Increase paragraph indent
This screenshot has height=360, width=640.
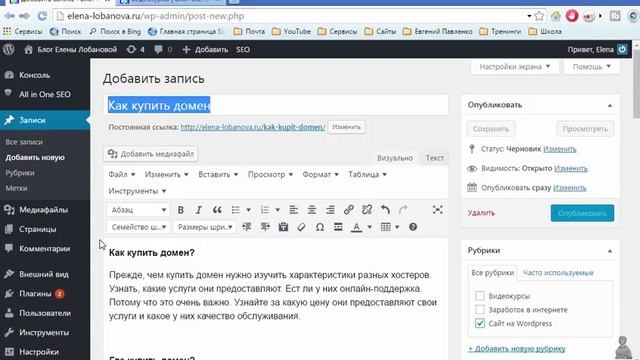(265, 227)
